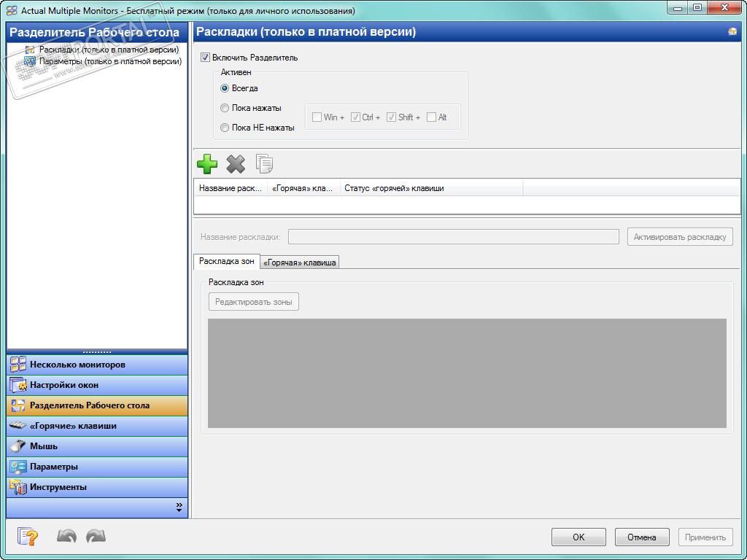Image resolution: width=747 pixels, height=560 pixels.
Task: Open the Несколько мониторов section
Action: [x=97, y=365]
